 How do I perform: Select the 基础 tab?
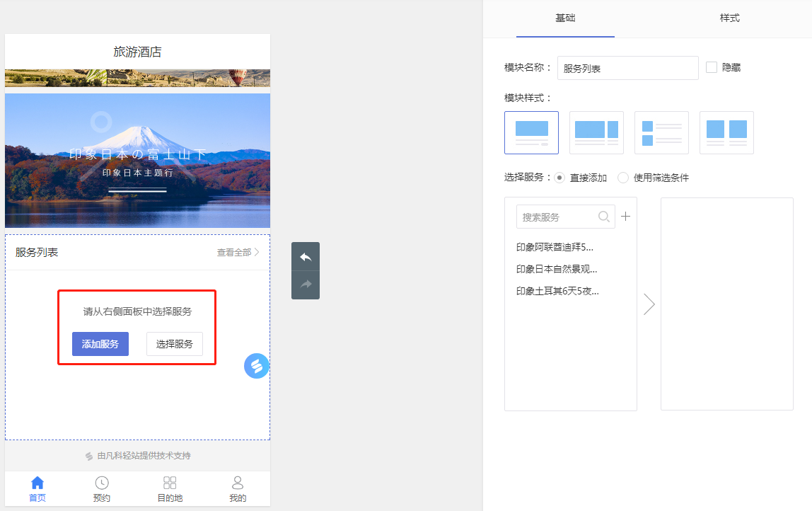click(x=566, y=18)
